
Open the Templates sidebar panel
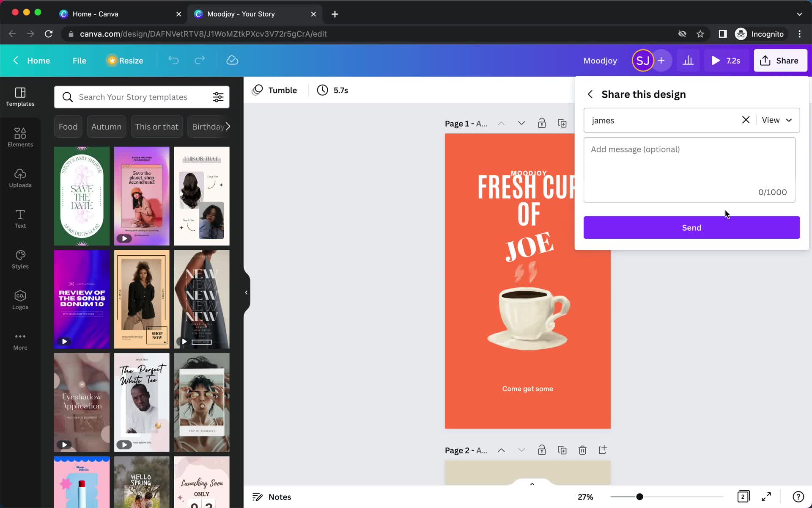point(20,97)
